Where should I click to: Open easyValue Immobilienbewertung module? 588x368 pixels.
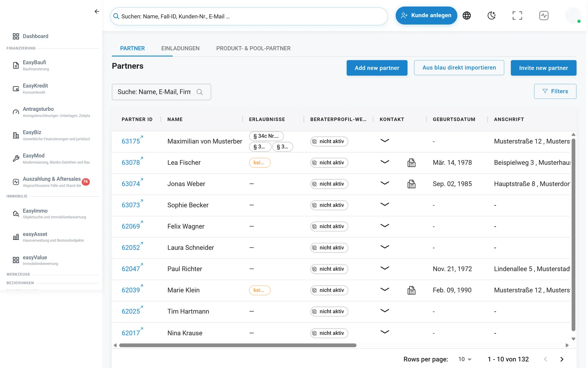35,260
